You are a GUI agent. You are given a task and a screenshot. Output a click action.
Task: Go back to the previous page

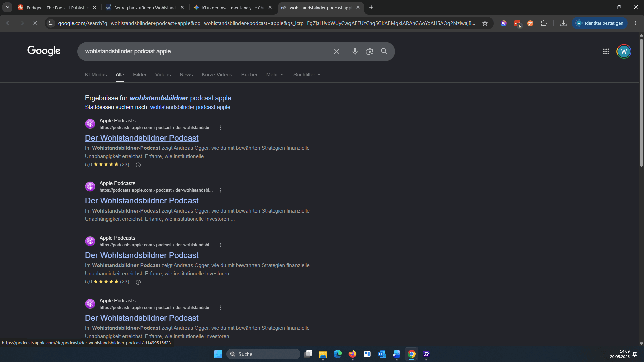(9, 23)
